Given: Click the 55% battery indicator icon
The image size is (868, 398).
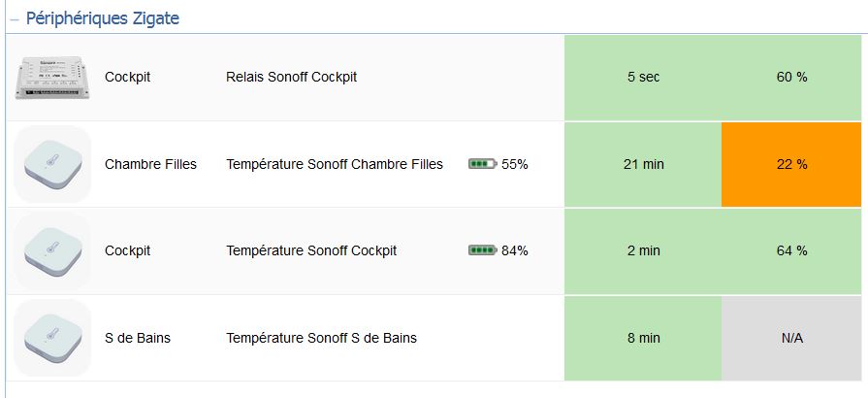Looking at the screenshot, I should 483,164.
